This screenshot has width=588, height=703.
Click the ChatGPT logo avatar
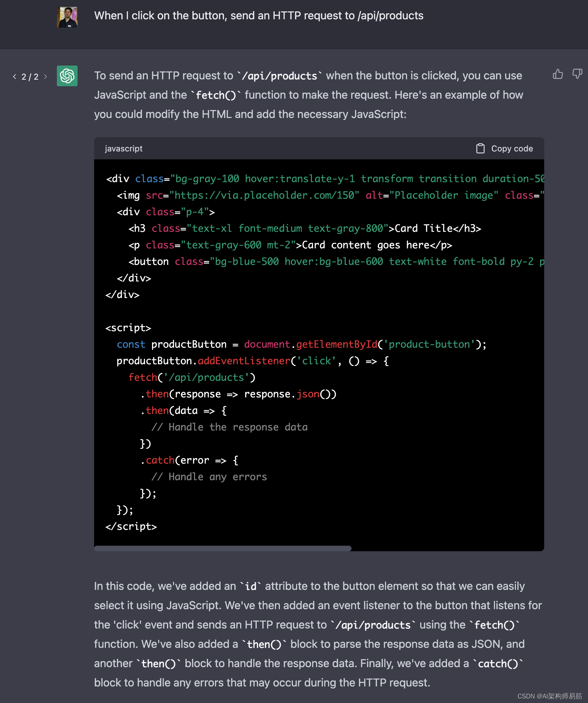pos(67,76)
